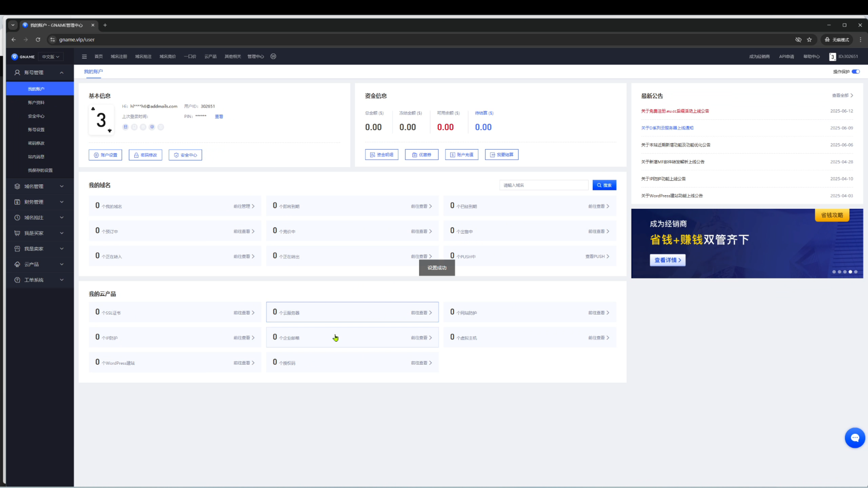Expand the 域名抢注 sidebar section chevron

pos(62,218)
